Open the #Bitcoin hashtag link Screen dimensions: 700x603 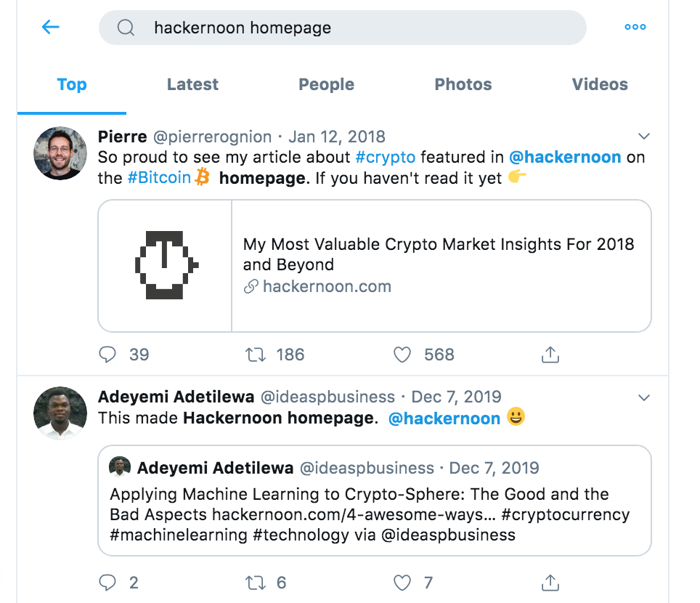point(159,178)
